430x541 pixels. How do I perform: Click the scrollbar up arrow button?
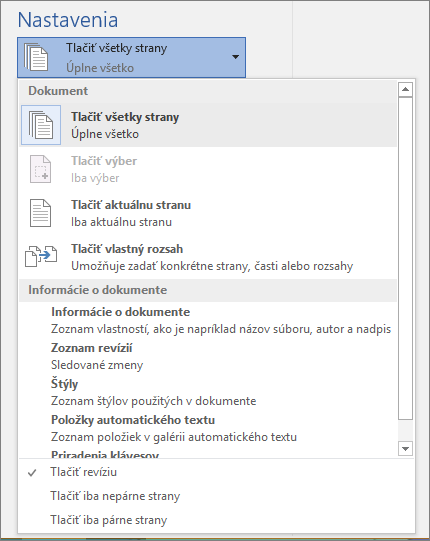click(x=405, y=90)
